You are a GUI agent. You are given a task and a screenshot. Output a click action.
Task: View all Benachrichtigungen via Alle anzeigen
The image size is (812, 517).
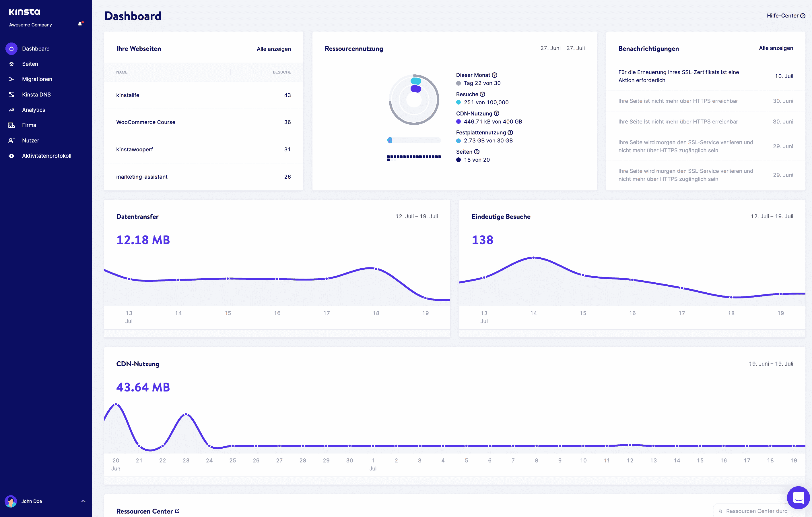coord(776,48)
